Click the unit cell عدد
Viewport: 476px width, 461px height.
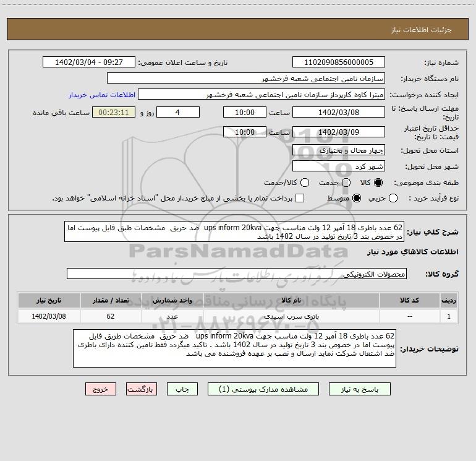click(172, 316)
